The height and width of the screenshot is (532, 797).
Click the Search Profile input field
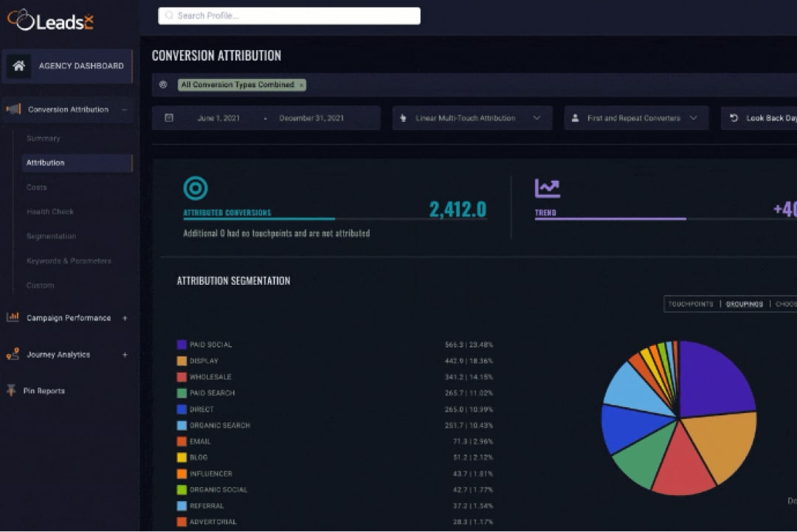pyautogui.click(x=289, y=15)
